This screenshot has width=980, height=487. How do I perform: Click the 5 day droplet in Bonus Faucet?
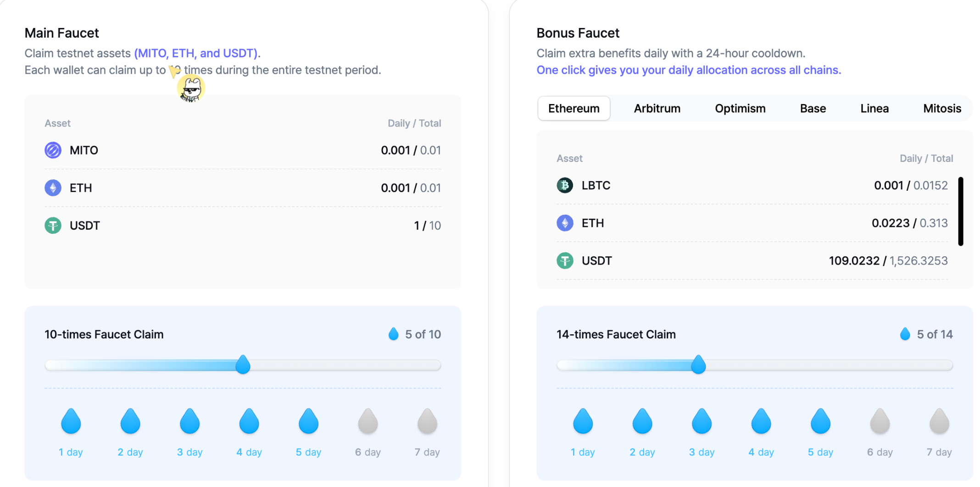820,421
